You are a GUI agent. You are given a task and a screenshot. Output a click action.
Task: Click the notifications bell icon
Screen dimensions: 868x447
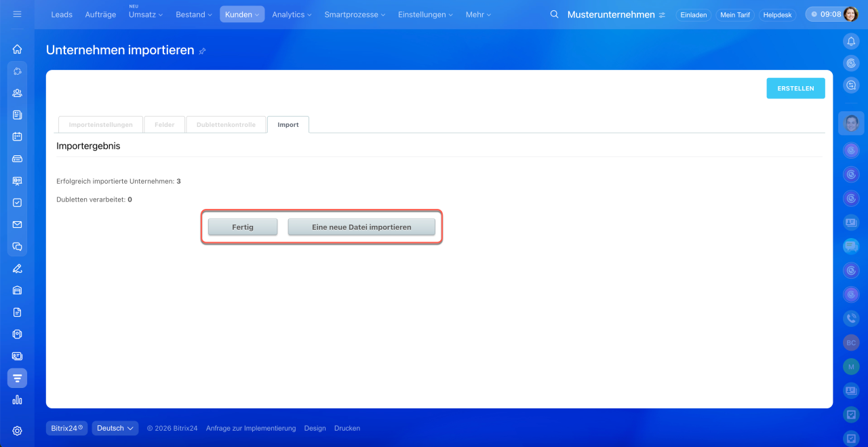pyautogui.click(x=851, y=41)
